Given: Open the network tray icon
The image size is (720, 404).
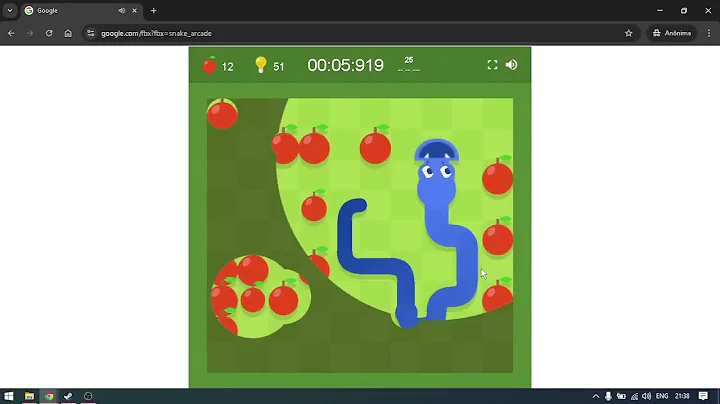Looking at the screenshot, I should pyautogui.click(x=634, y=396).
